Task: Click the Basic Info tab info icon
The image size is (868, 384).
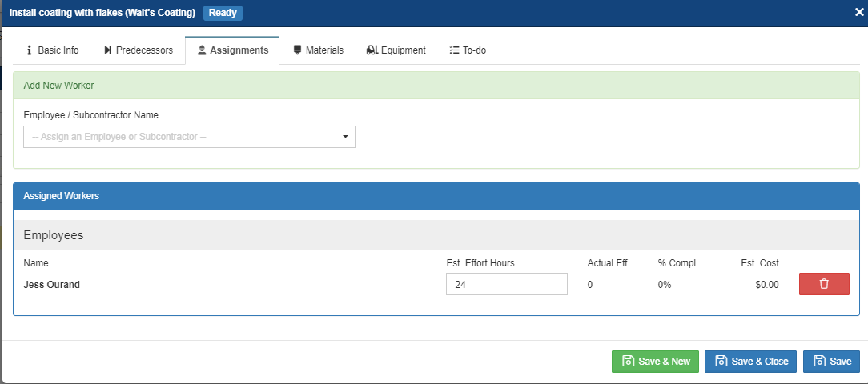Action: click(x=30, y=50)
